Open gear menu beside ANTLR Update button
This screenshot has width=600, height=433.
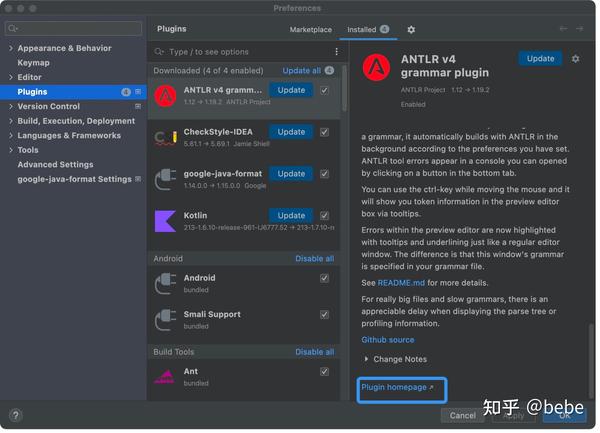[x=575, y=59]
